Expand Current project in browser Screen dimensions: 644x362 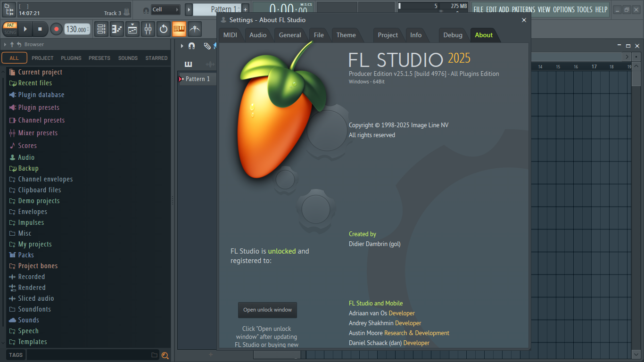click(x=36, y=72)
